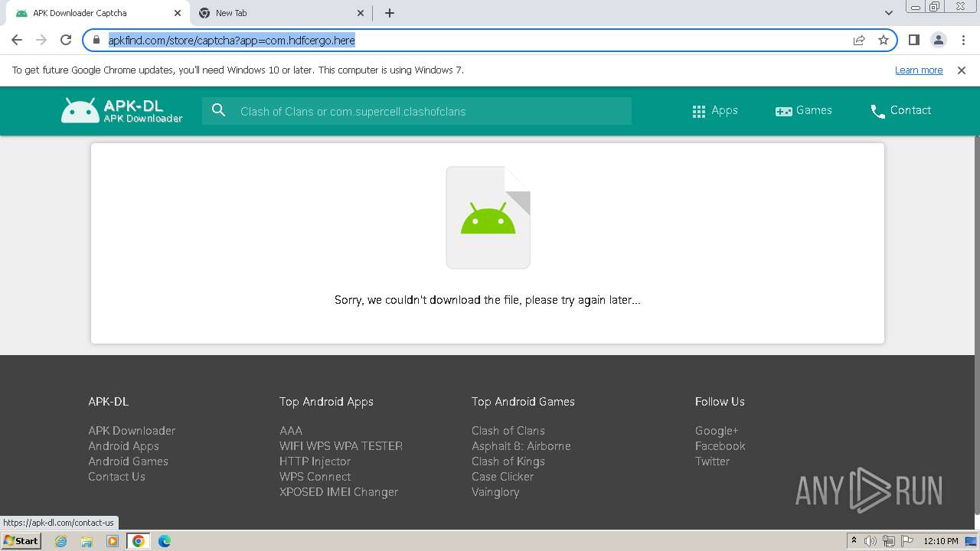Launch Internet Explorer from taskbar
Screen dimensions: 980x551
[x=61, y=541]
